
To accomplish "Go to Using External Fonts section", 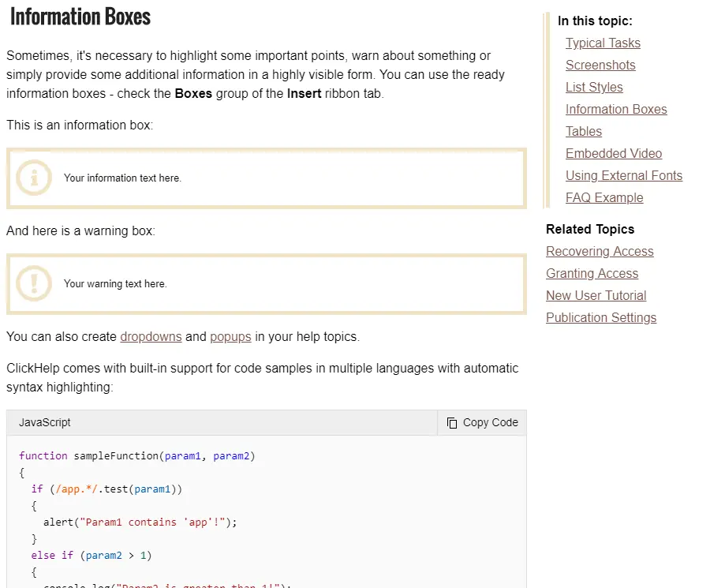I will pyautogui.click(x=624, y=176).
